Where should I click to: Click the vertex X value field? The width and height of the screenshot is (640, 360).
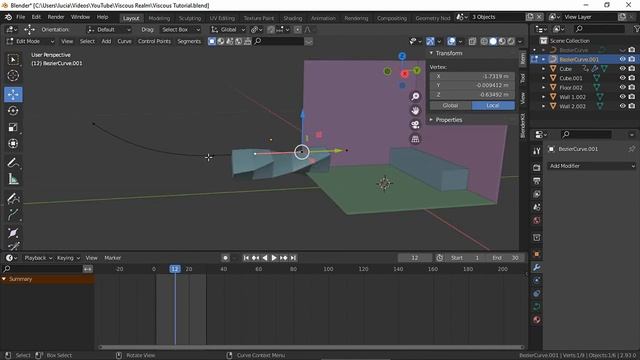472,76
